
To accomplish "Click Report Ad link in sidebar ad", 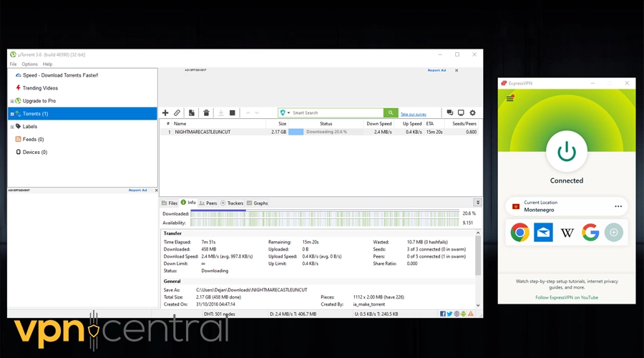I will click(x=137, y=190).
